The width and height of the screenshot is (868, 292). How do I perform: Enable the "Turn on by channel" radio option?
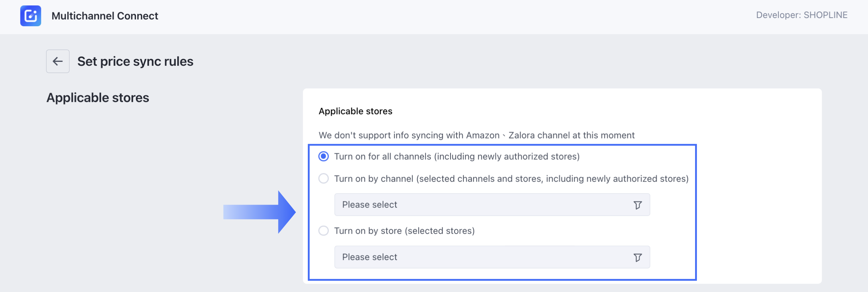click(324, 179)
